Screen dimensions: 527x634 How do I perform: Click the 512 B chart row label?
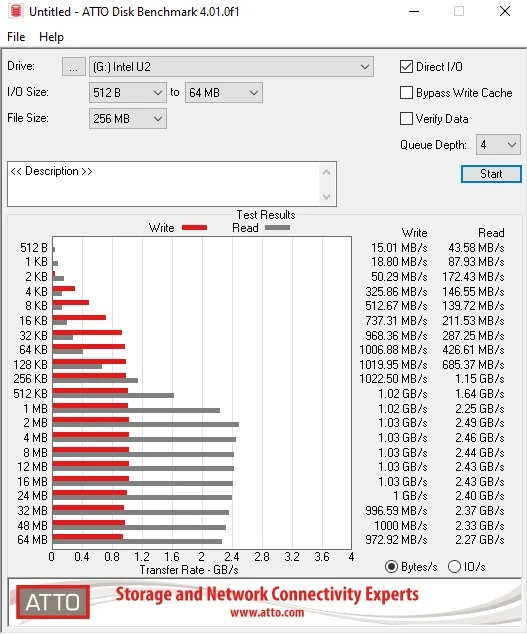(34, 247)
